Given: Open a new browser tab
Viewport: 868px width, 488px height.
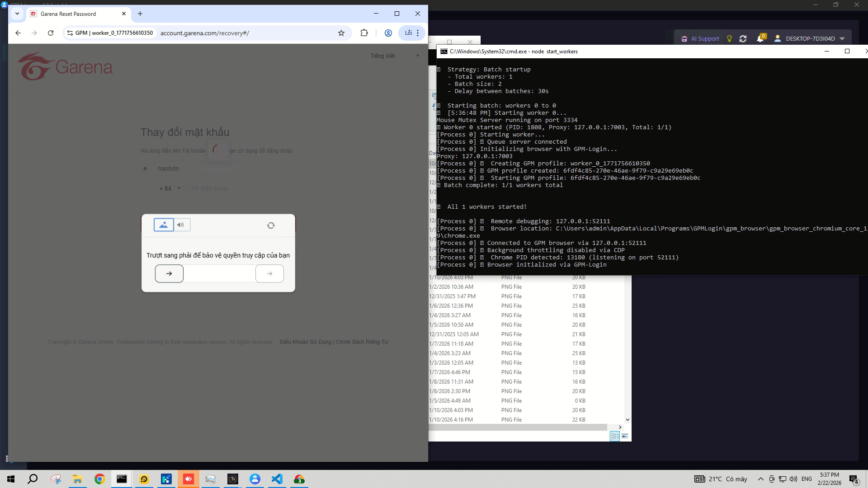Looking at the screenshot, I should click(140, 14).
